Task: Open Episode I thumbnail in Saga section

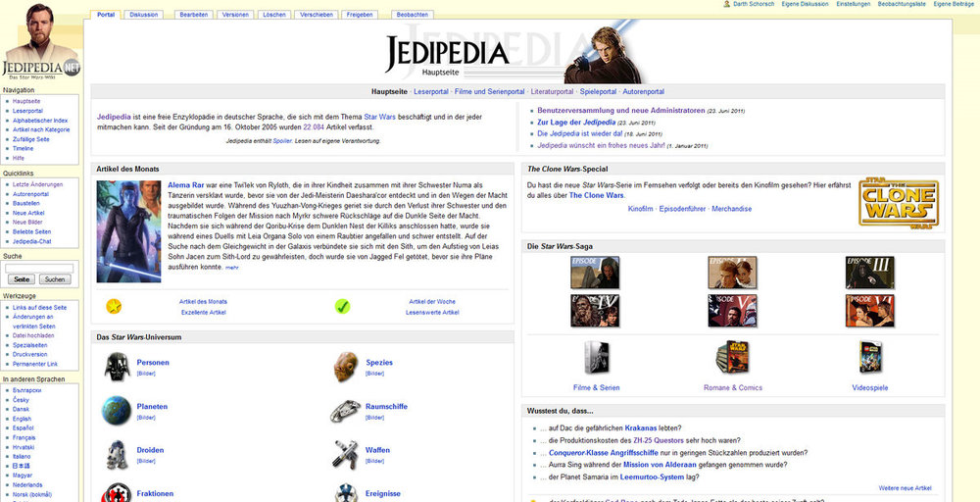Action: [595, 272]
